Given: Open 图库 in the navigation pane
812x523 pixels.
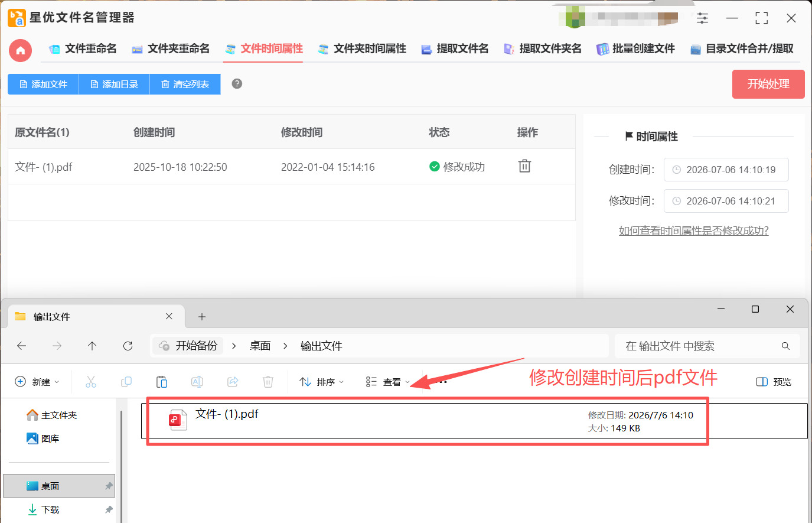Looking at the screenshot, I should (x=43, y=438).
